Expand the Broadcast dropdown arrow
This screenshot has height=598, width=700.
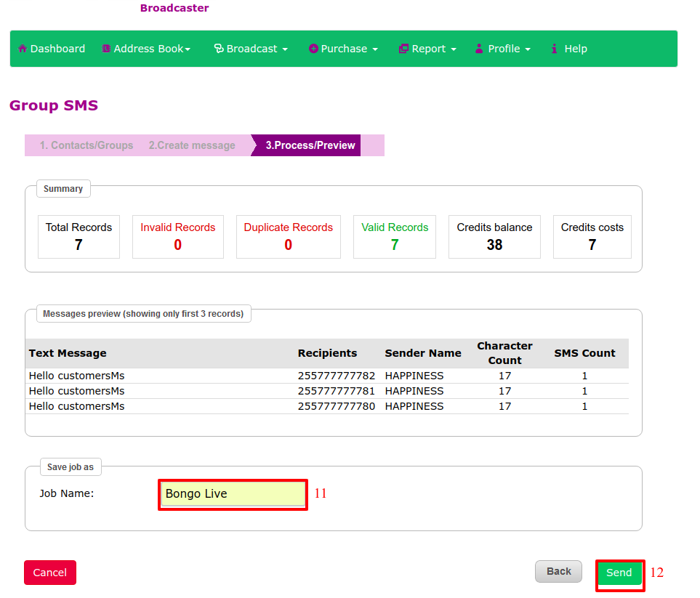[x=285, y=49]
